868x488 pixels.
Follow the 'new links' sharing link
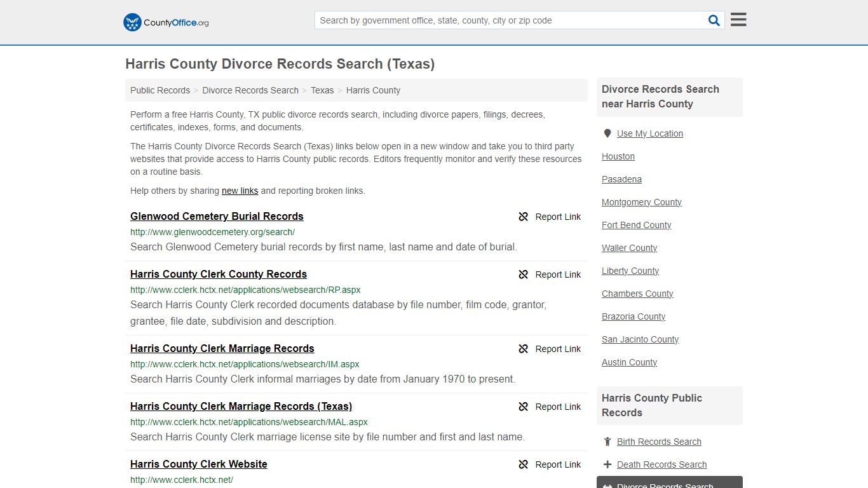[240, 191]
